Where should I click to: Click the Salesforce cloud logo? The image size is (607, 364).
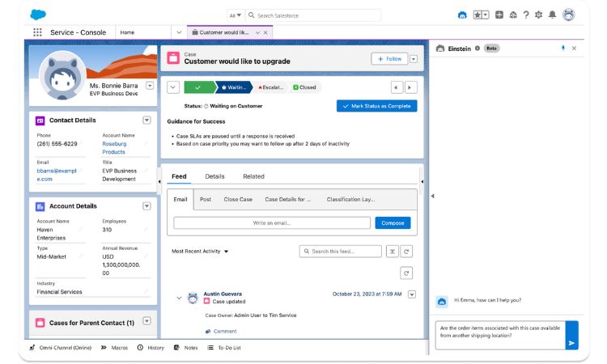[x=38, y=15]
